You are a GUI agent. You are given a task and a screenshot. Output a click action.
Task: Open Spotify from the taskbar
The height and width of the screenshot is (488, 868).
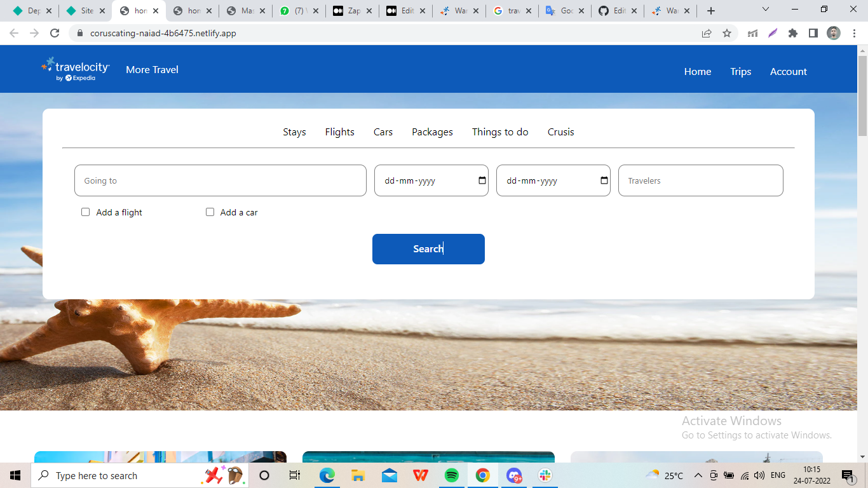[x=452, y=475]
